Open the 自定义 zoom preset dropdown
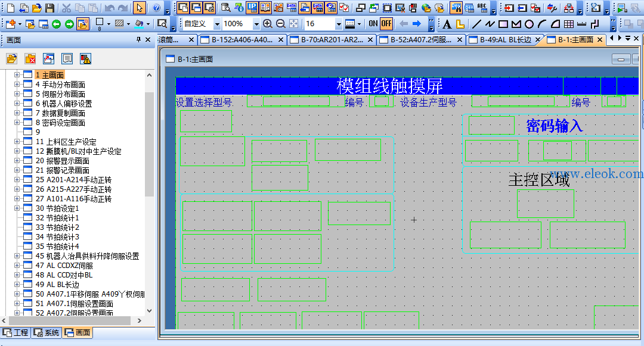This screenshot has width=644, height=346. click(217, 24)
